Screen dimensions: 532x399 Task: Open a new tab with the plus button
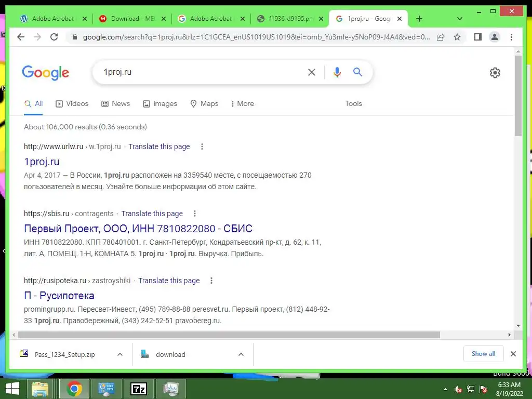pos(419,19)
